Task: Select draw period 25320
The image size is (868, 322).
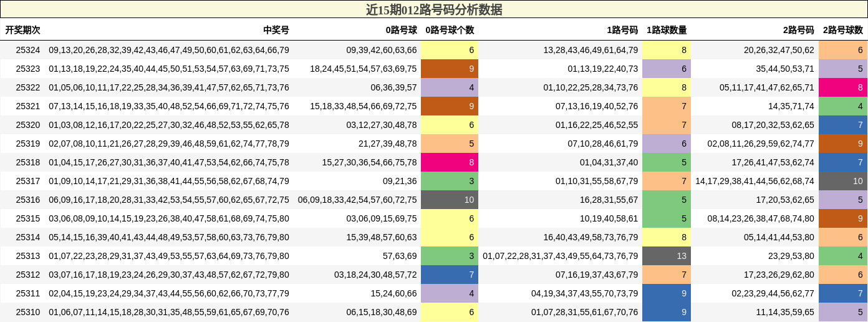Action: [x=28, y=125]
